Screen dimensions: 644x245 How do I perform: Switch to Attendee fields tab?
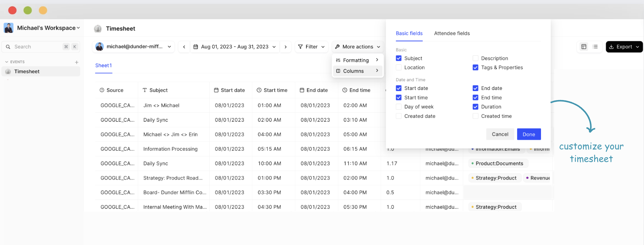coord(452,33)
